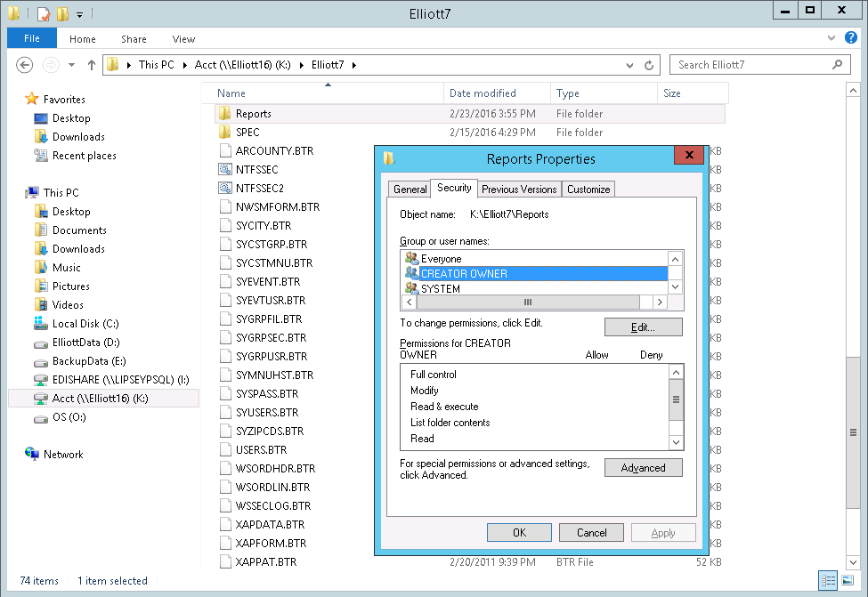Click the Back navigation arrow
Screen dimensions: 868x597
click(25, 65)
